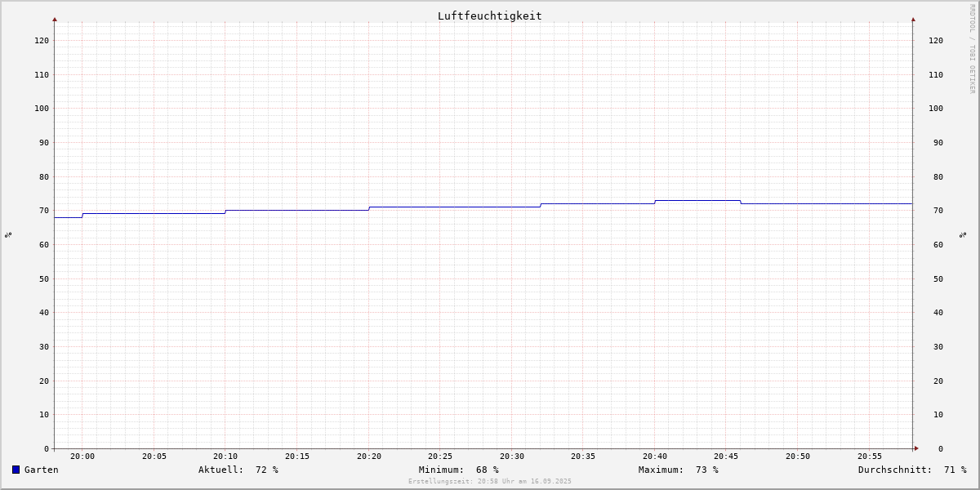Click the Aktuell 72 % readout

(x=238, y=470)
